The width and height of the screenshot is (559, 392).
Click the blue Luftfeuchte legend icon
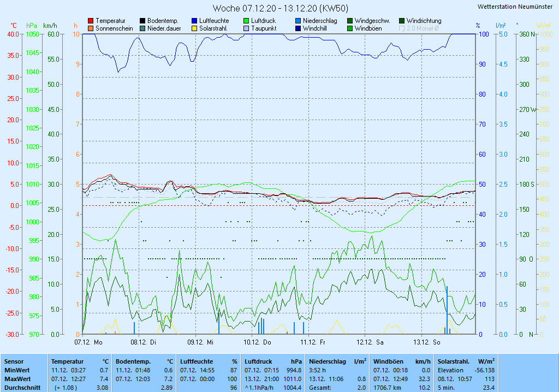coord(195,21)
